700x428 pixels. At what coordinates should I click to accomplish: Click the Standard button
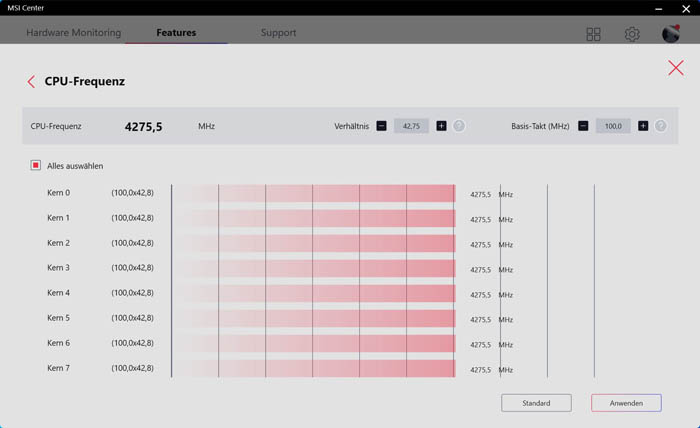[536, 403]
